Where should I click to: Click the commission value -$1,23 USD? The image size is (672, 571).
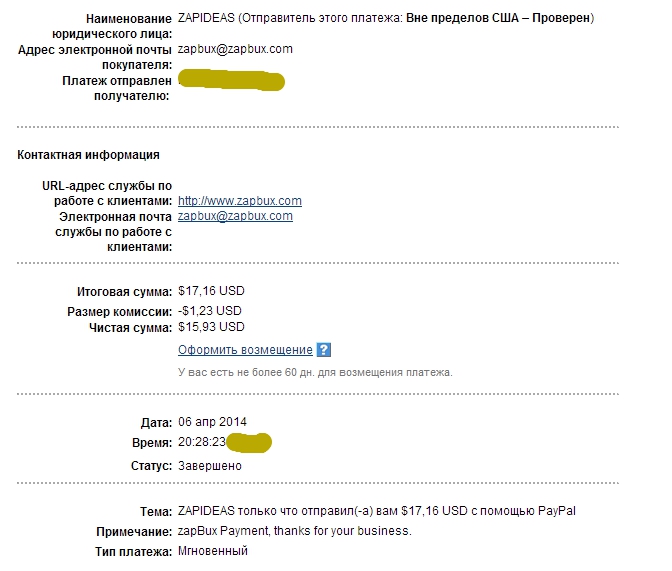point(210,311)
